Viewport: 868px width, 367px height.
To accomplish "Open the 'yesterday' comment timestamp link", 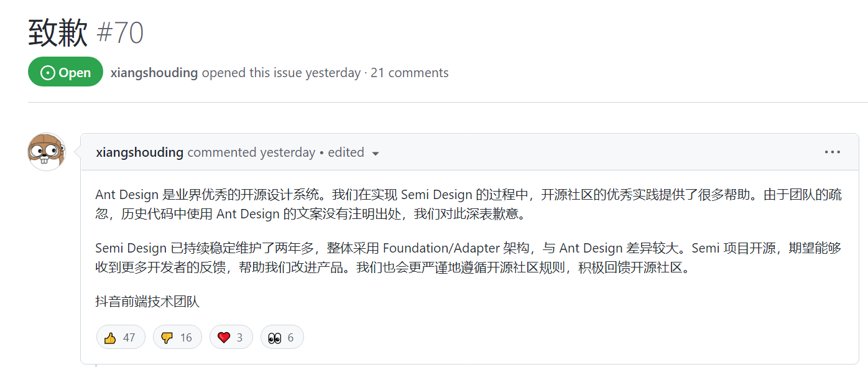I will [x=287, y=152].
